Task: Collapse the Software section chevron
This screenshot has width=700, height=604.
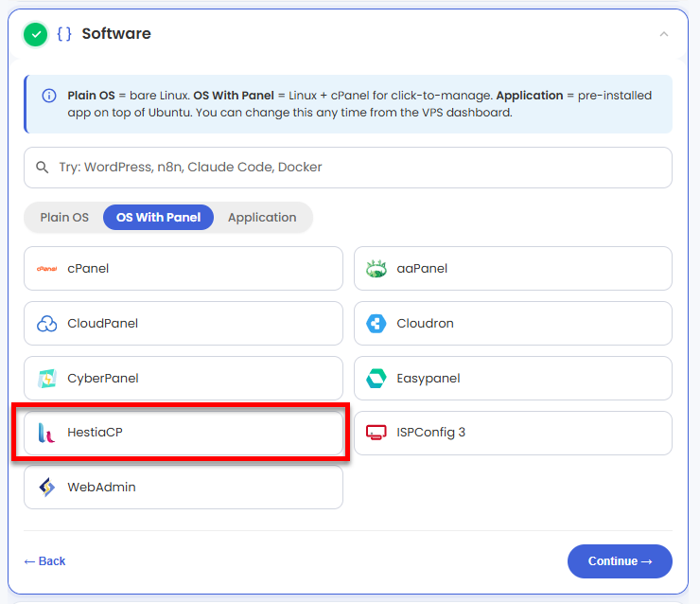Action: (664, 34)
